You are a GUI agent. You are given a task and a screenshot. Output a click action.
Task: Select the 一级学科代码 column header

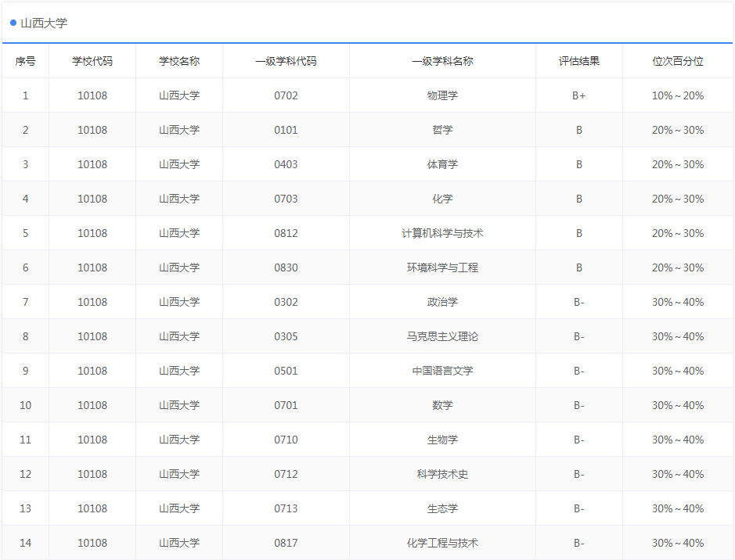click(286, 61)
